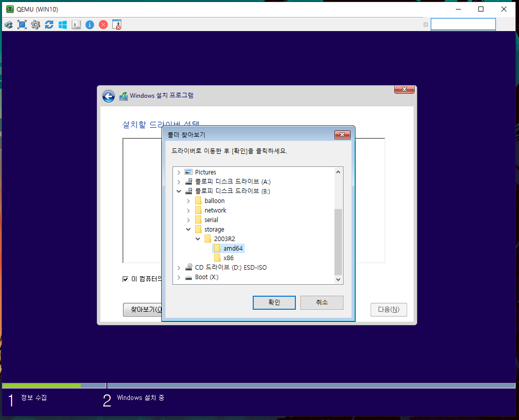Select the balloon folder label
This screenshot has width=519, height=420.
215,201
